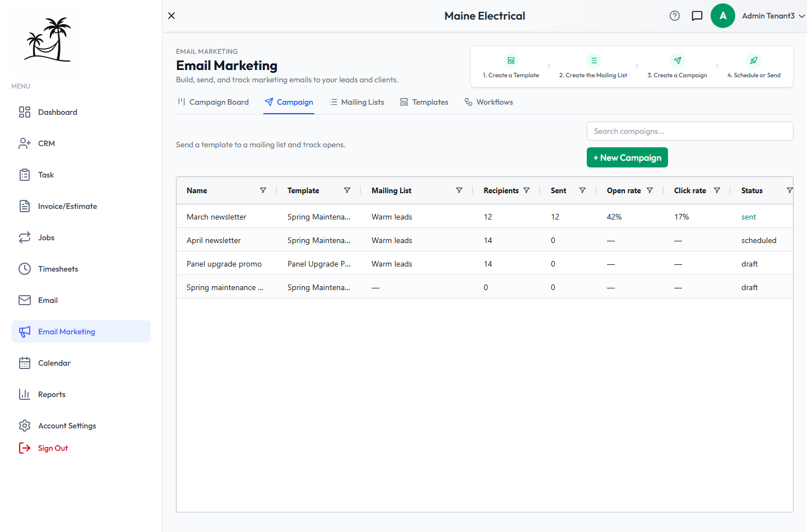Screen dimensions: 807x532
Task: Sort by Recipients column header
Action: (x=501, y=190)
